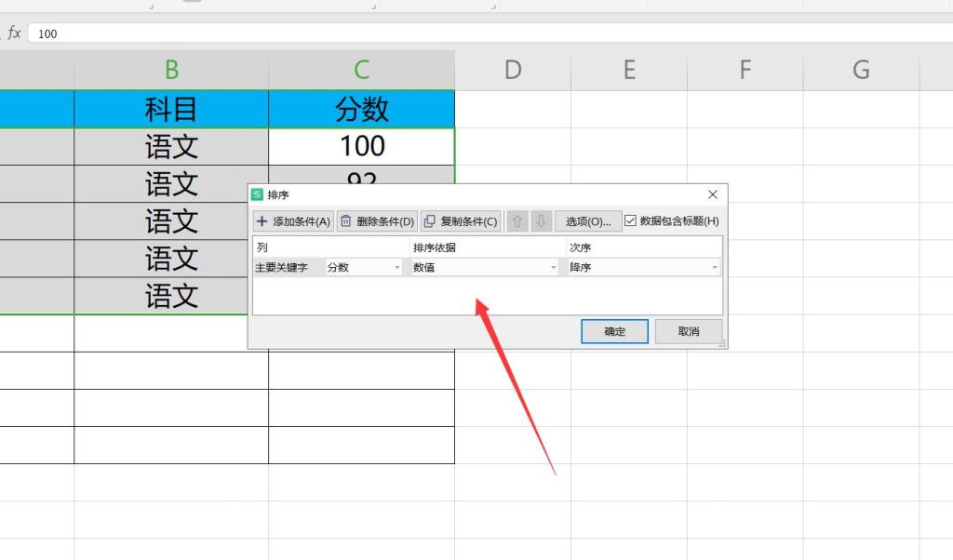Close the 排序 sort dialog
The width and height of the screenshot is (953, 560).
coord(713,194)
